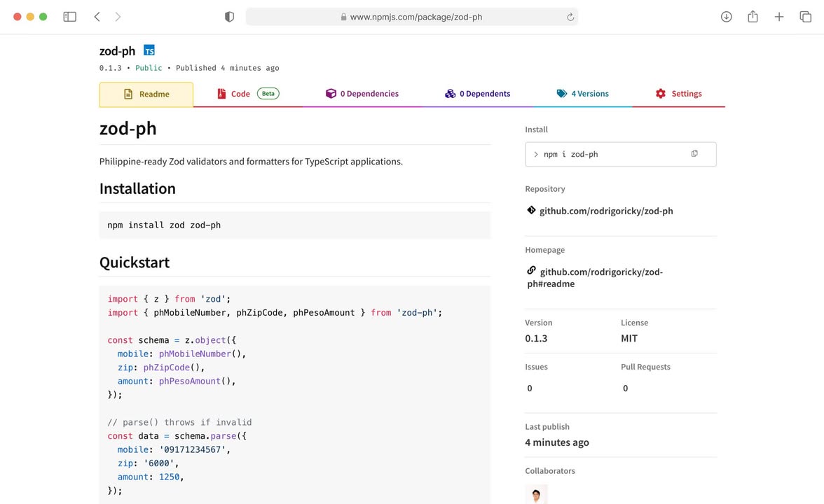Open the package Settings tab
The image size is (824, 504).
point(678,94)
